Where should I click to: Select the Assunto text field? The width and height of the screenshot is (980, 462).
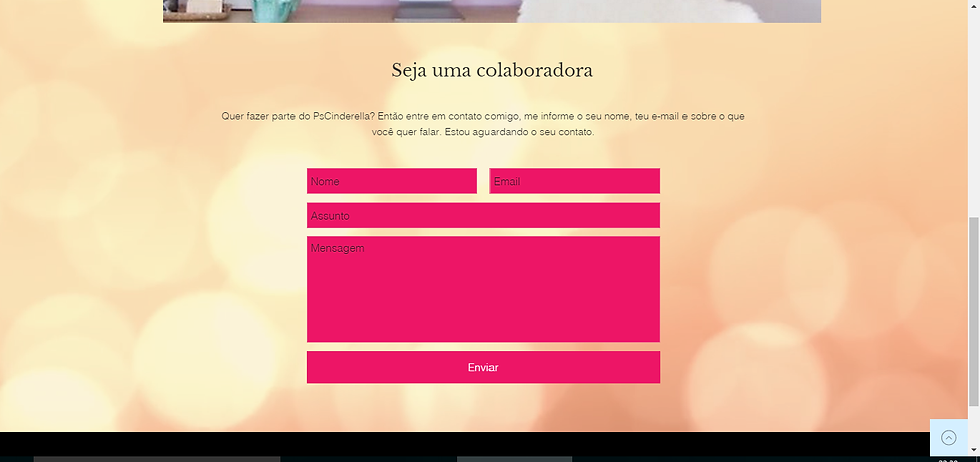(x=483, y=215)
